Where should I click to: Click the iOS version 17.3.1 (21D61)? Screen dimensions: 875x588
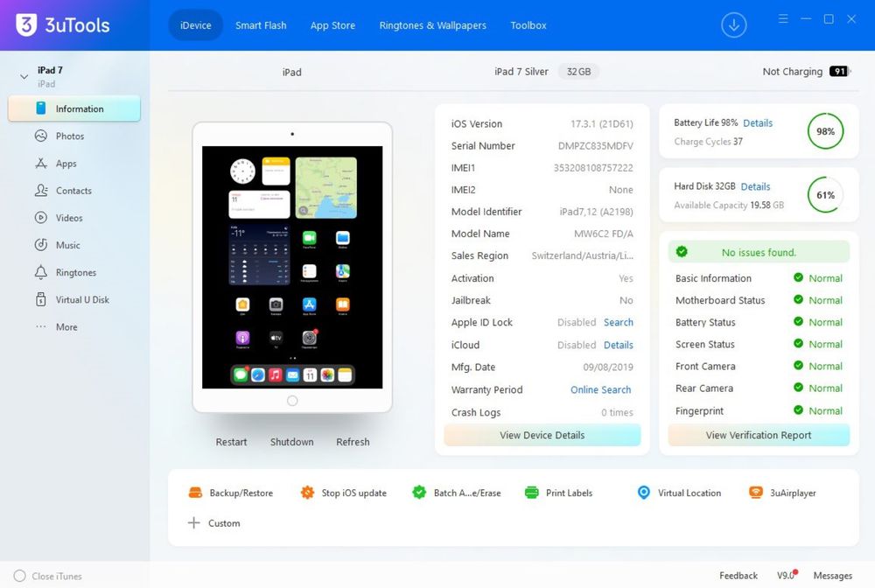[602, 124]
